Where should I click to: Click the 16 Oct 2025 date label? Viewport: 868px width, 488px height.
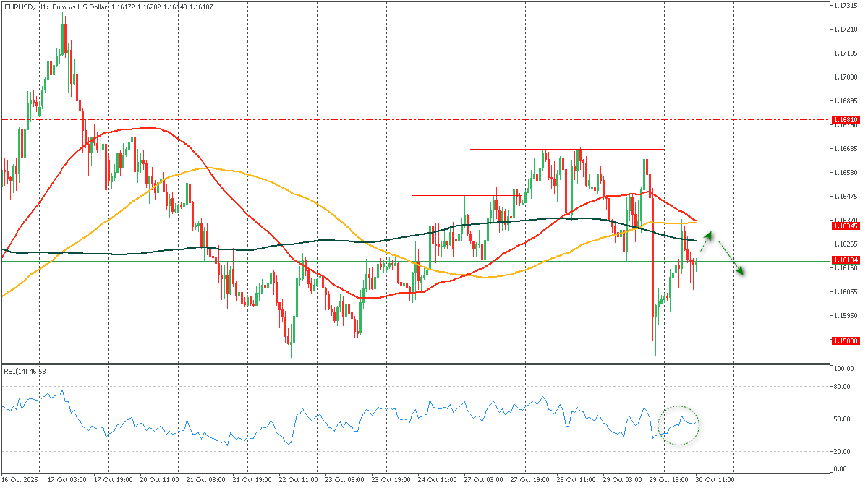coord(20,479)
